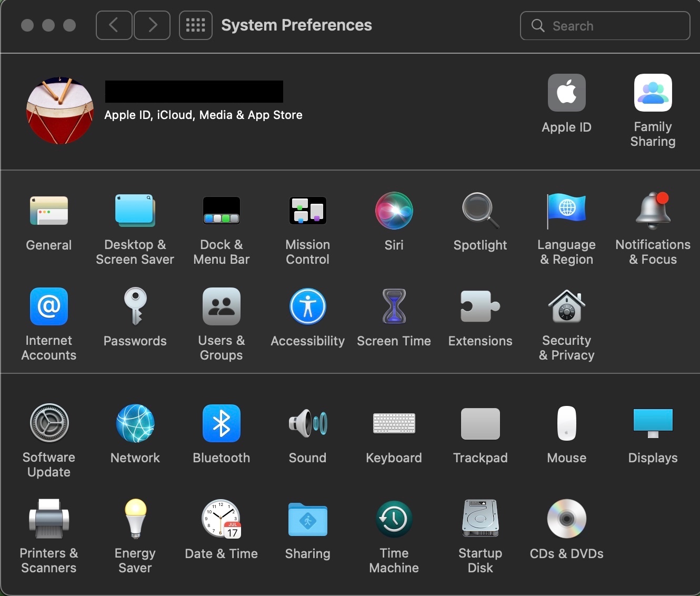Open General preferences
This screenshot has height=596, width=700.
[49, 211]
